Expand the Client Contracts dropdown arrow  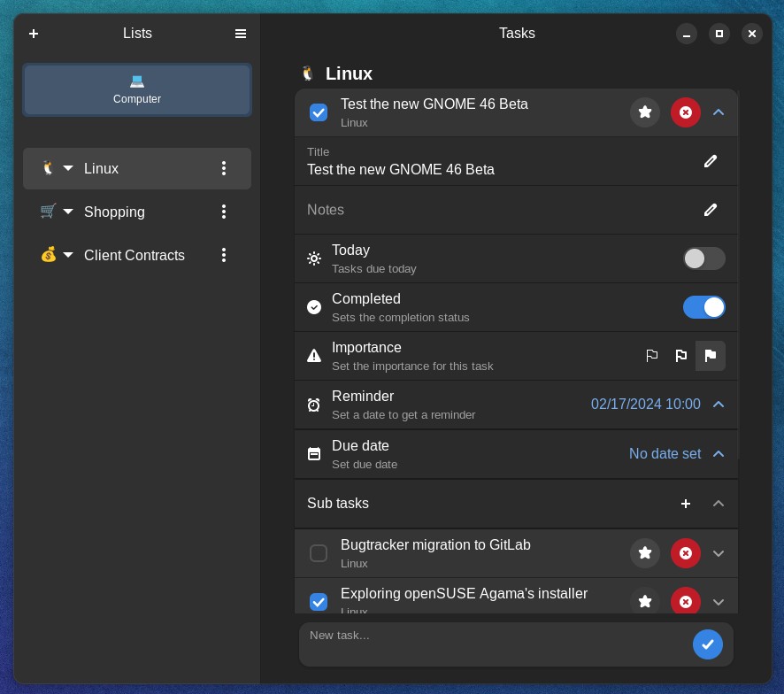coord(68,255)
